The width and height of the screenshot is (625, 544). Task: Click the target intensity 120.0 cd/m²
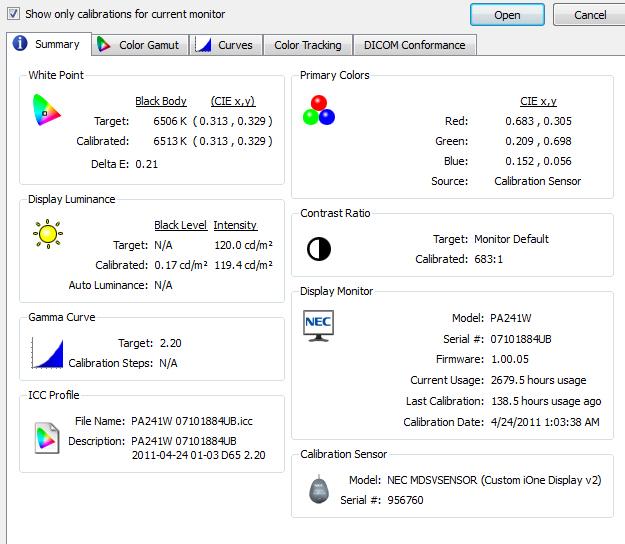244,245
